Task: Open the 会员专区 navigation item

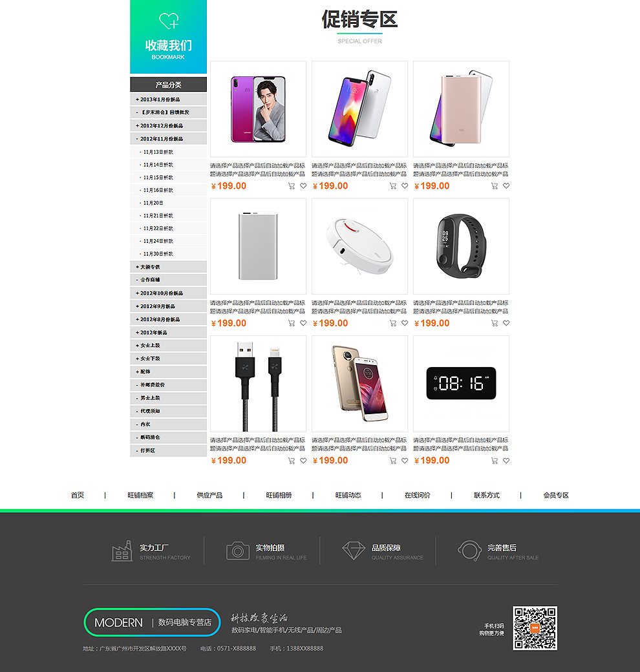Action: (x=556, y=495)
